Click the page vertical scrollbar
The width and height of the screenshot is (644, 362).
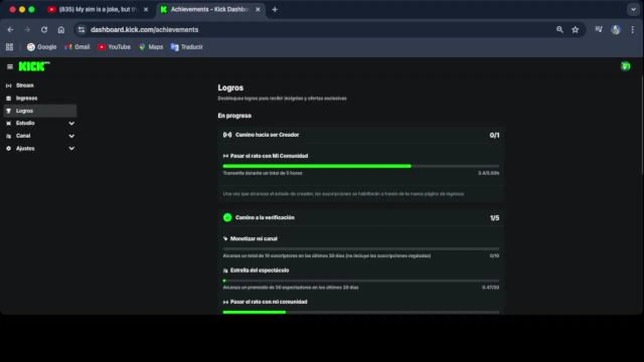pos(642,126)
